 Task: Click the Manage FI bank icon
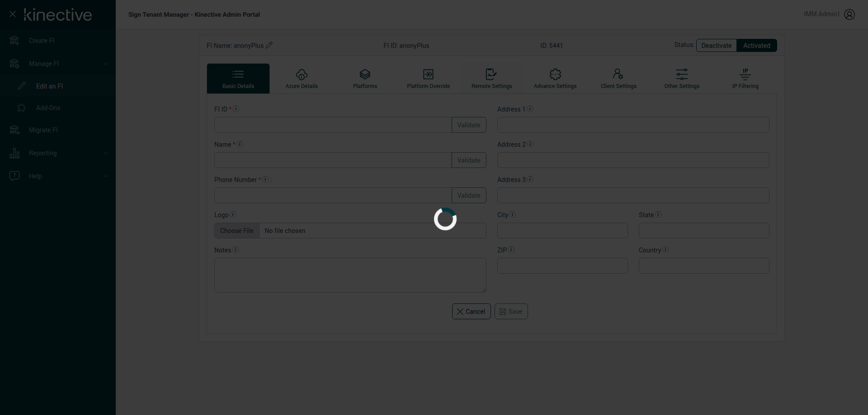coord(14,64)
